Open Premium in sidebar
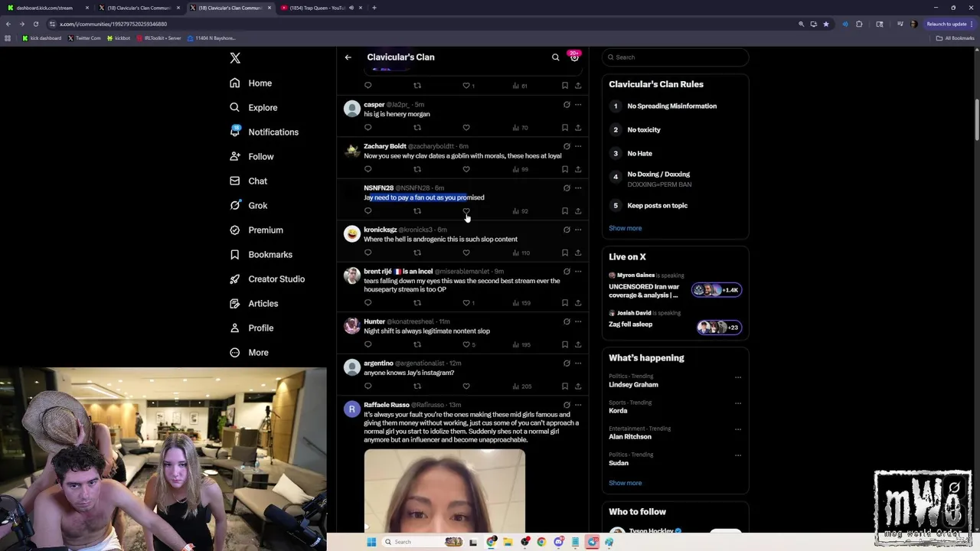 [256, 230]
